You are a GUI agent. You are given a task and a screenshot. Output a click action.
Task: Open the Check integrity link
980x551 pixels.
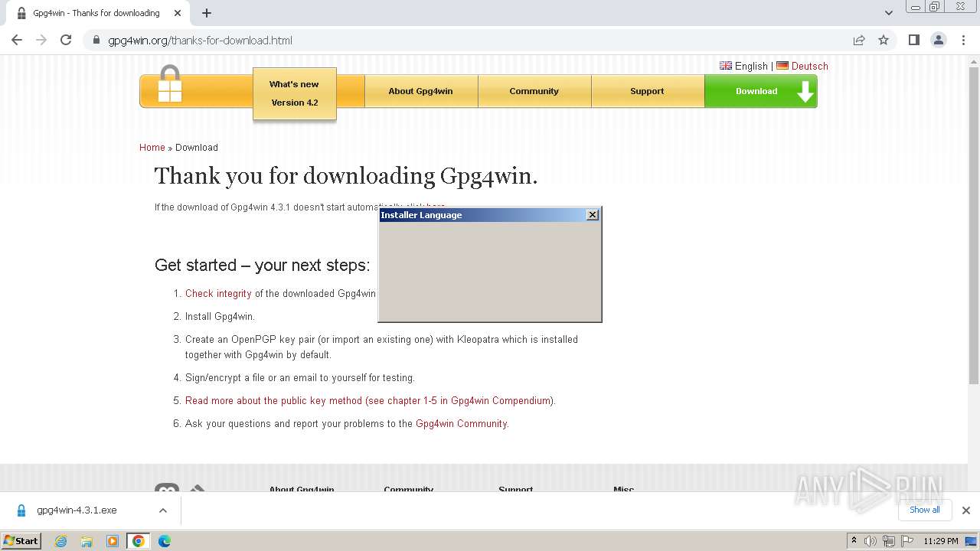click(x=218, y=294)
